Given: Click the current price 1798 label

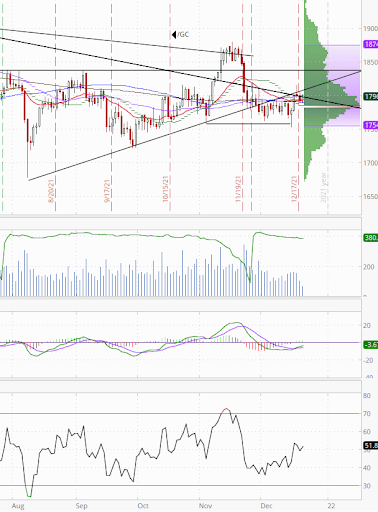Looking at the screenshot, I should click(x=371, y=97).
